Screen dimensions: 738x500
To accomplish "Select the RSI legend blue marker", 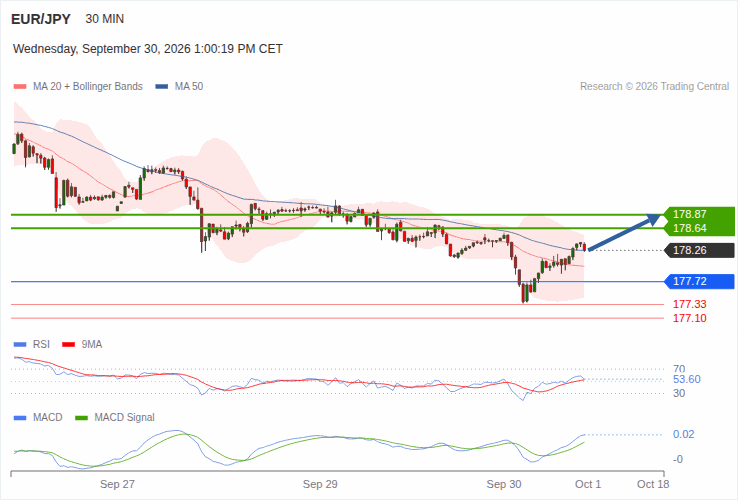I will (x=20, y=345).
